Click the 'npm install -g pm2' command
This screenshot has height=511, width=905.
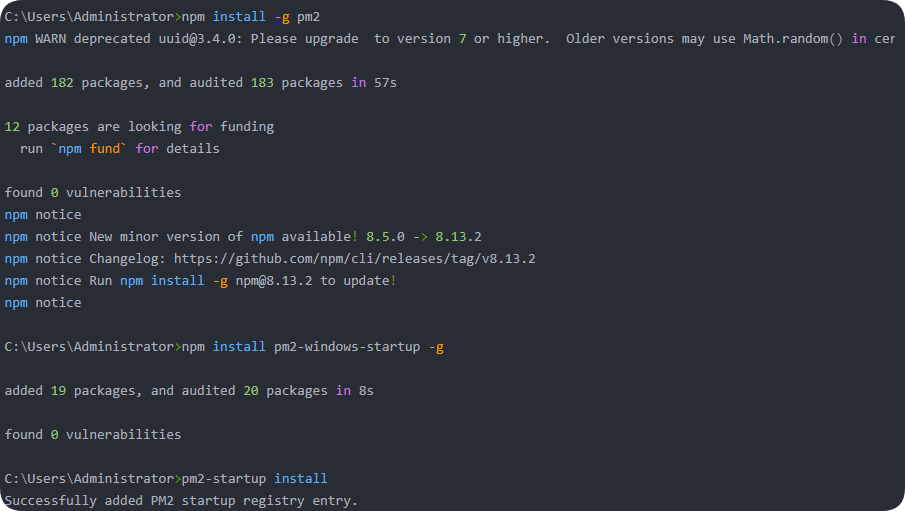250,17
